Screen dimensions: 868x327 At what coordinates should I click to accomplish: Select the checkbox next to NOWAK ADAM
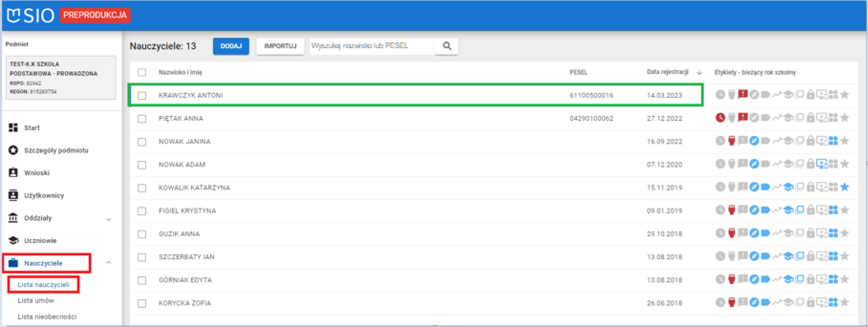pyautogui.click(x=142, y=165)
